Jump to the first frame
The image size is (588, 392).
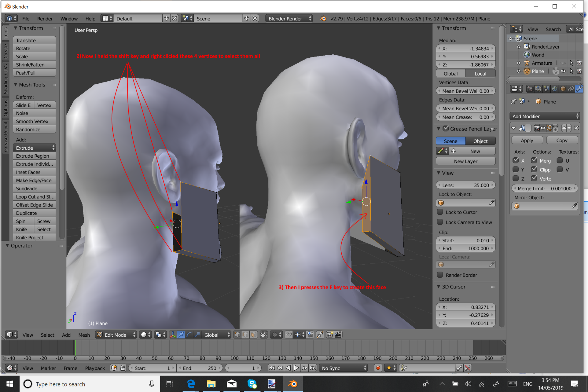272,368
